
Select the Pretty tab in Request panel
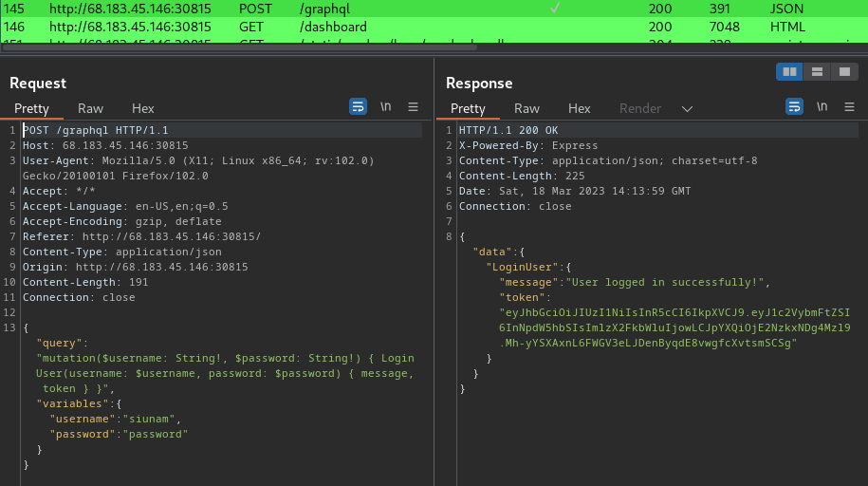pyautogui.click(x=31, y=108)
